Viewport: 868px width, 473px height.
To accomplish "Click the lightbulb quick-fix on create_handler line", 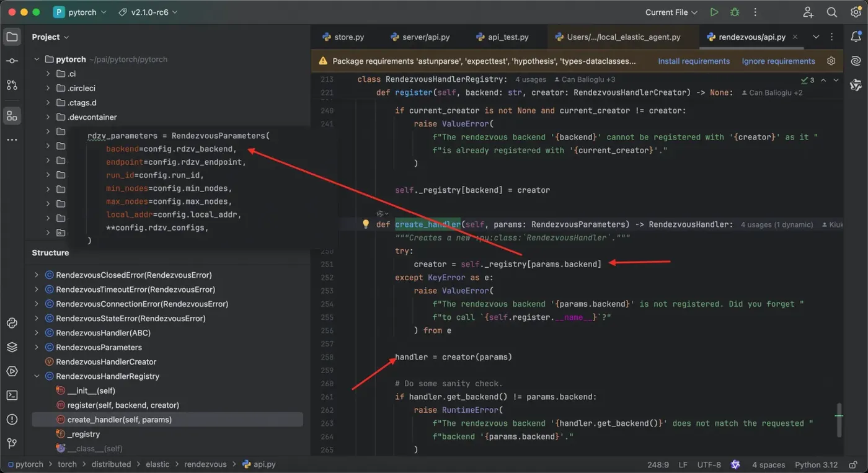I will [366, 224].
